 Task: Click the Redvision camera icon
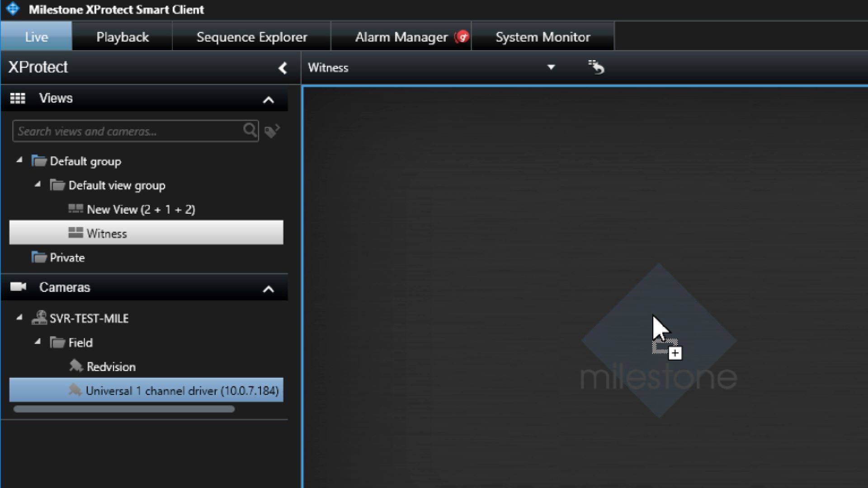point(76,366)
